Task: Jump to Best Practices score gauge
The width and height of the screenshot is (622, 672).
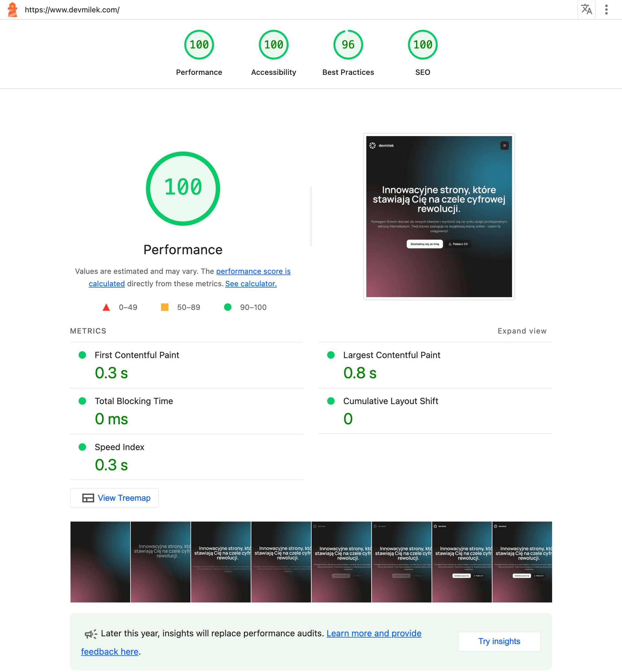Action: click(x=348, y=45)
